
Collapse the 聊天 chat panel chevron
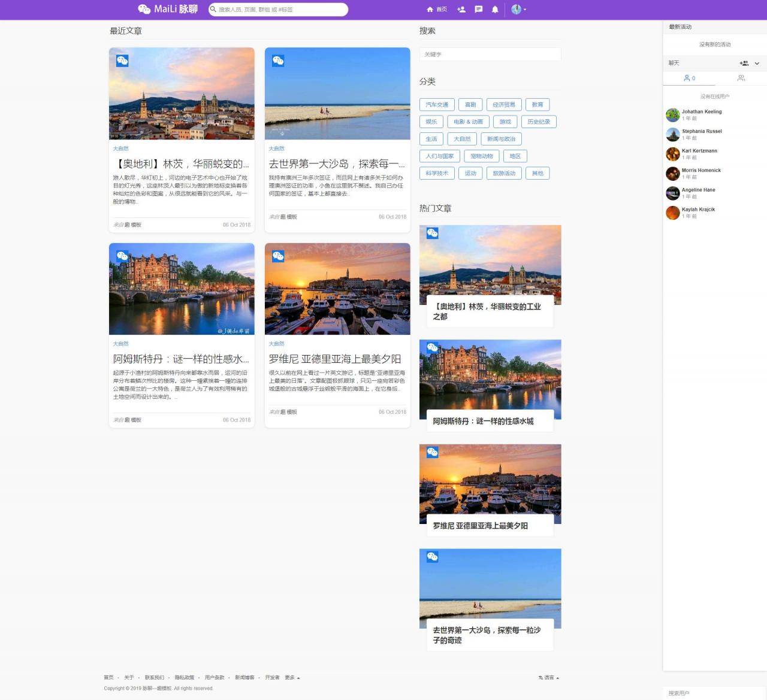[757, 63]
